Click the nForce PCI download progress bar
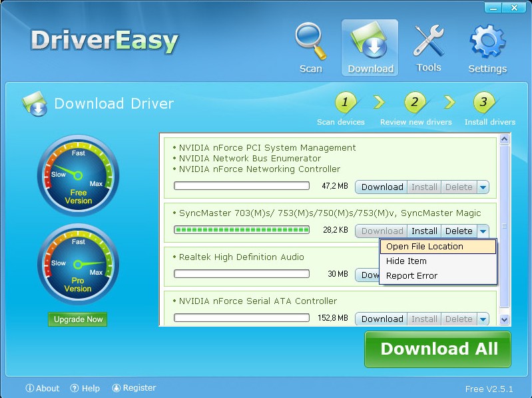 (242, 186)
